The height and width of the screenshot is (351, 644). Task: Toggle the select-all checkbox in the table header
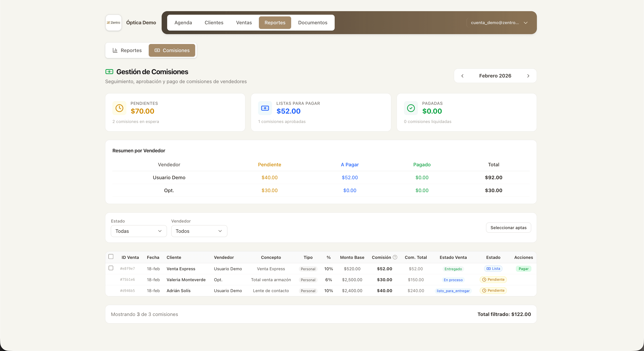[x=111, y=256]
